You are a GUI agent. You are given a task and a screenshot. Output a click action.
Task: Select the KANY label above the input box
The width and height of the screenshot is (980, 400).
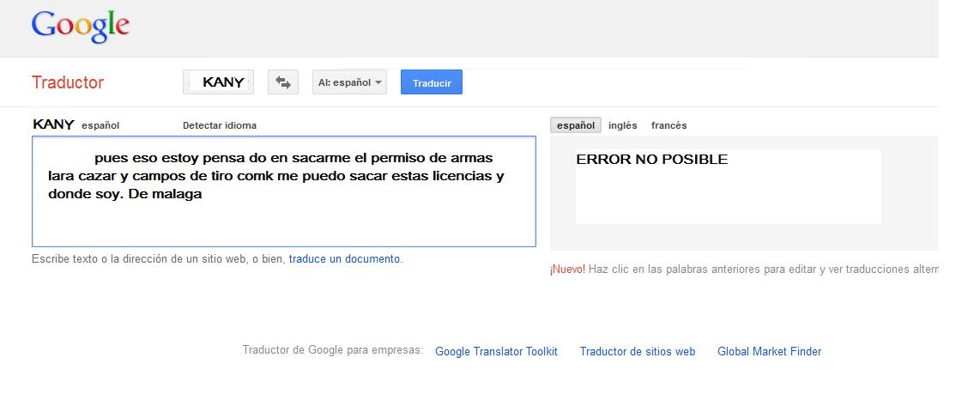[53, 124]
